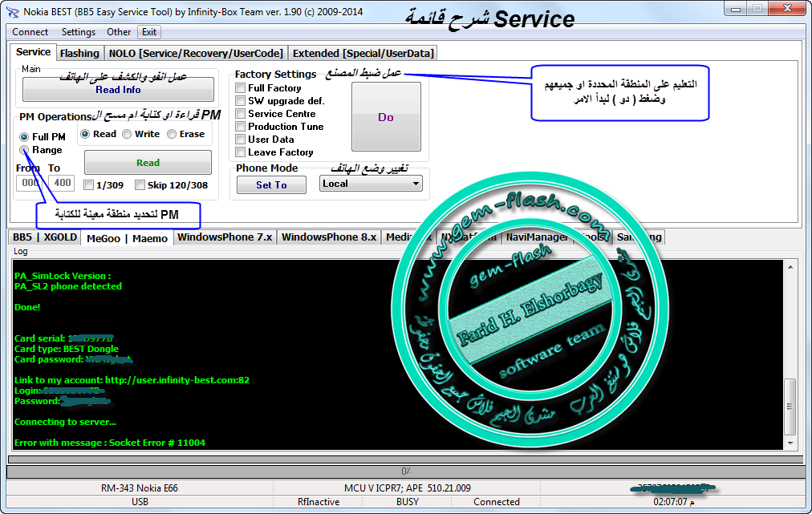This screenshot has height=514, width=812.
Task: Open the Settings menu
Action: [x=78, y=32]
